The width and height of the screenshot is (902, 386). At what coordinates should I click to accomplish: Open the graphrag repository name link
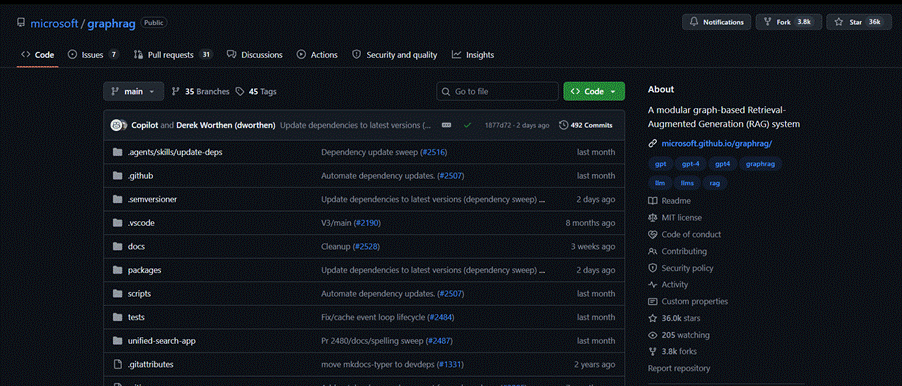[x=112, y=24]
